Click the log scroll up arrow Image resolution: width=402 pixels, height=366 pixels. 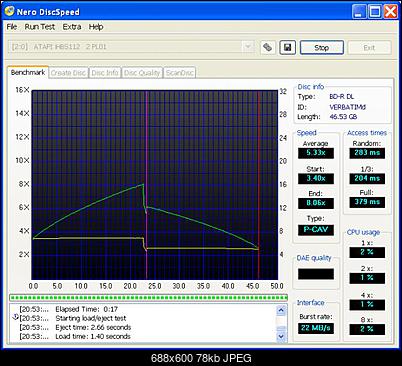tap(281, 310)
